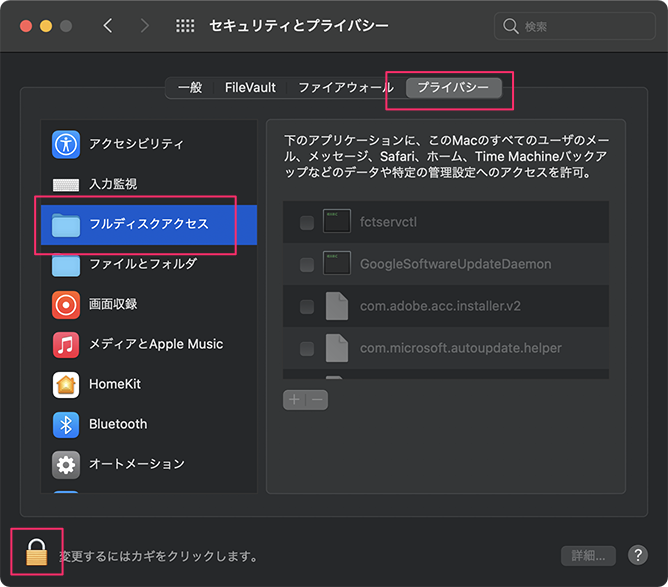
Task: Open the 画面収録 screen recording category
Action: 112,304
